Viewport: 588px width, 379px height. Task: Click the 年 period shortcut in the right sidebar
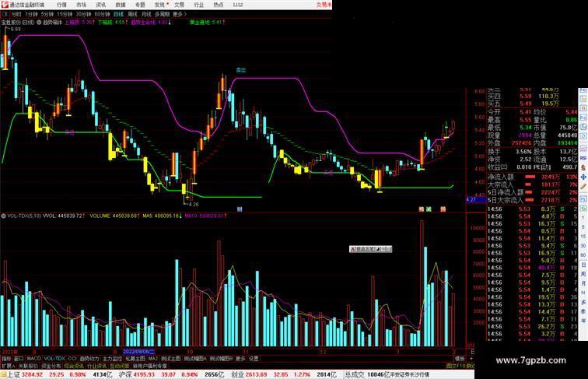[x=583, y=321]
